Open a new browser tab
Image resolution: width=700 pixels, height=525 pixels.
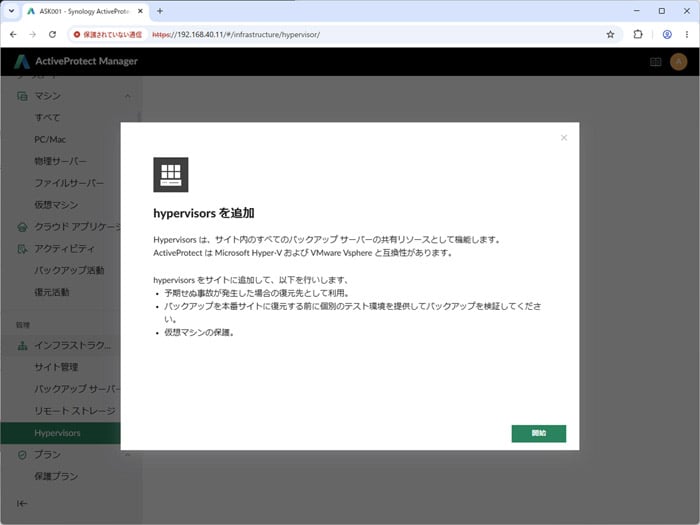pyautogui.click(x=160, y=11)
